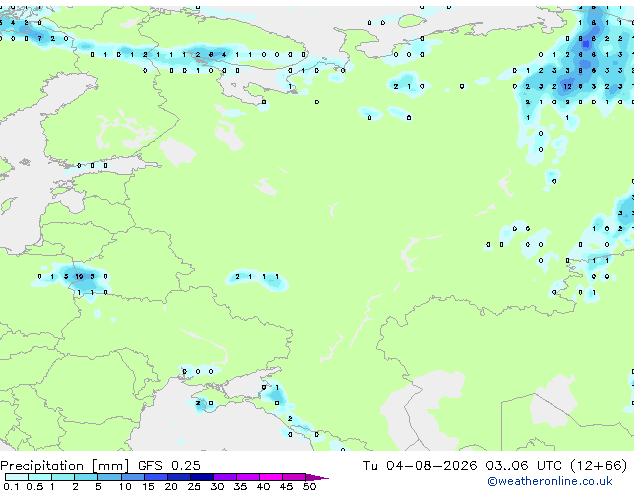Select the 35–40 mm violet legend swatch

pos(248,477)
